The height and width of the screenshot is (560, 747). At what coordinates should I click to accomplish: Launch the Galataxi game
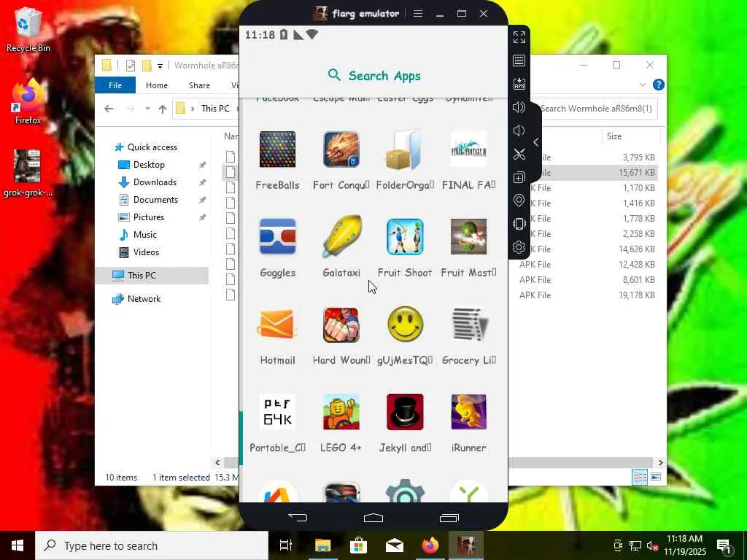tap(341, 237)
